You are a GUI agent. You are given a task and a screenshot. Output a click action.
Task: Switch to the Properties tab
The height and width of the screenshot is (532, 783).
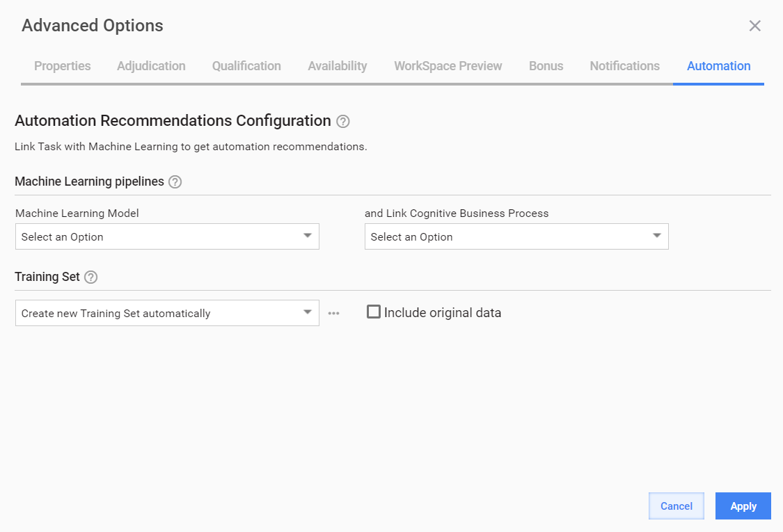click(x=63, y=66)
